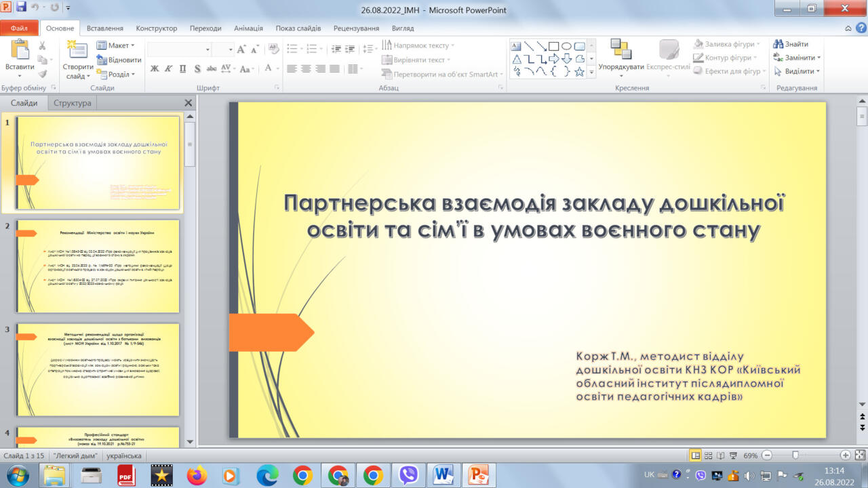868x488 pixels.
Task: Toggle Align Text Left
Action: [x=292, y=68]
